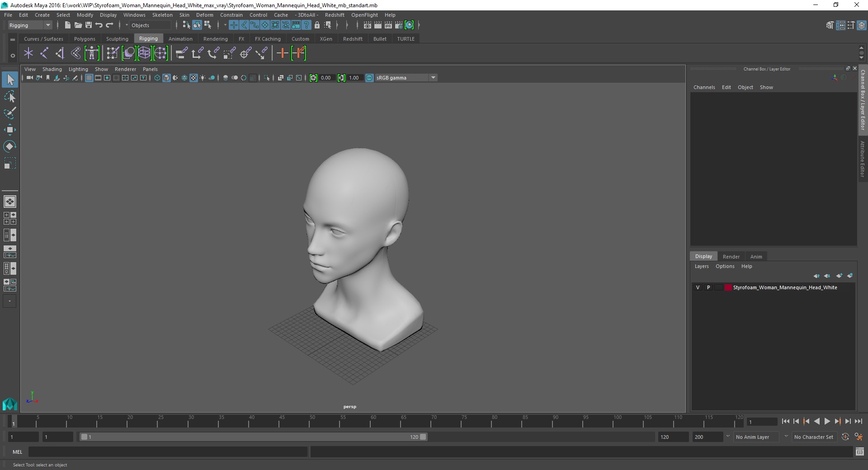The image size is (868, 470).
Task: Click the Create Lattice shelf icon
Action: 145,53
